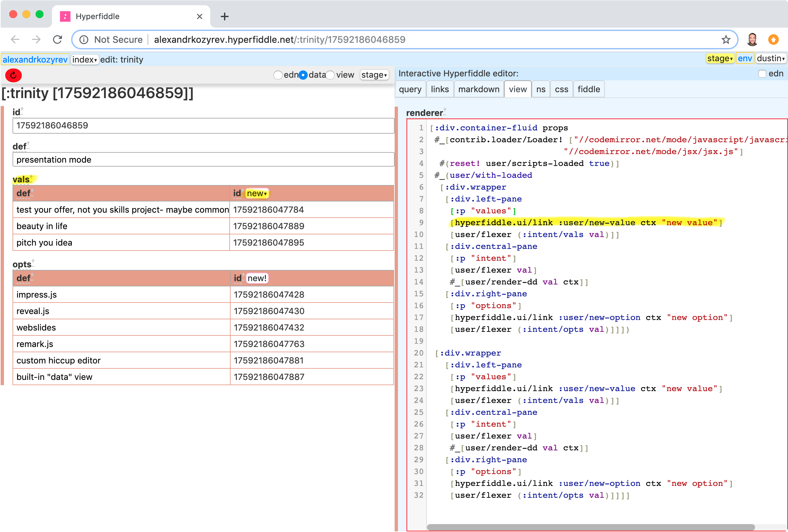Open a new browser tab
This screenshot has height=532, width=788.
[224, 16]
